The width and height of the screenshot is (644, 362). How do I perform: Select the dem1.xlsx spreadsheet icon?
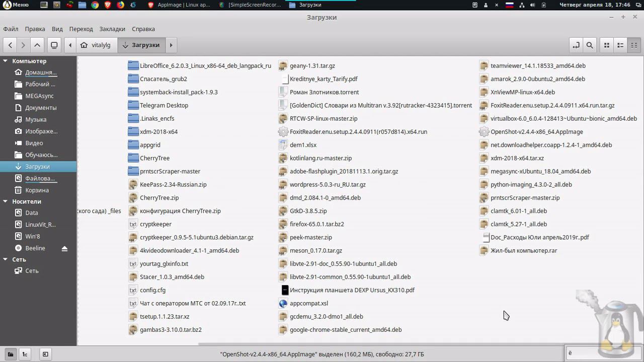pos(283,145)
